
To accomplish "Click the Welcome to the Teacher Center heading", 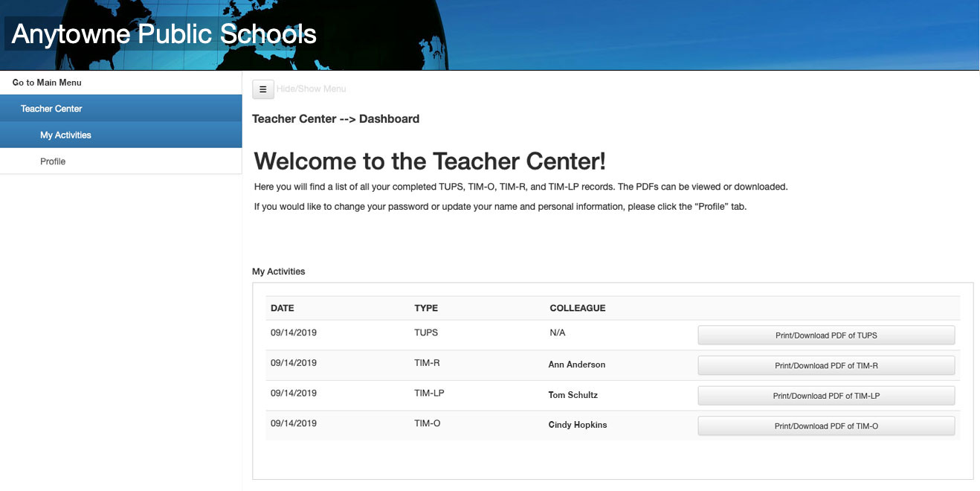I will [x=430, y=161].
